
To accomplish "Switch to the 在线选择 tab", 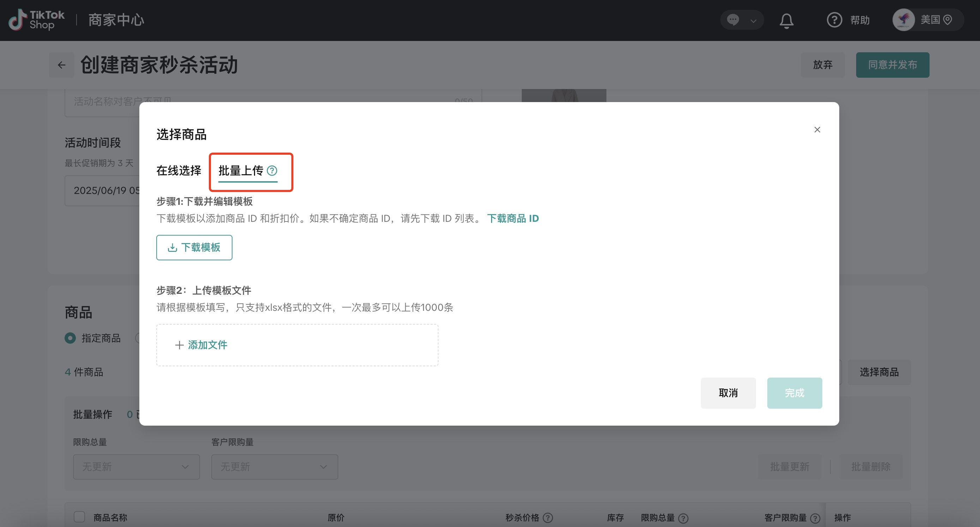I will [x=179, y=171].
